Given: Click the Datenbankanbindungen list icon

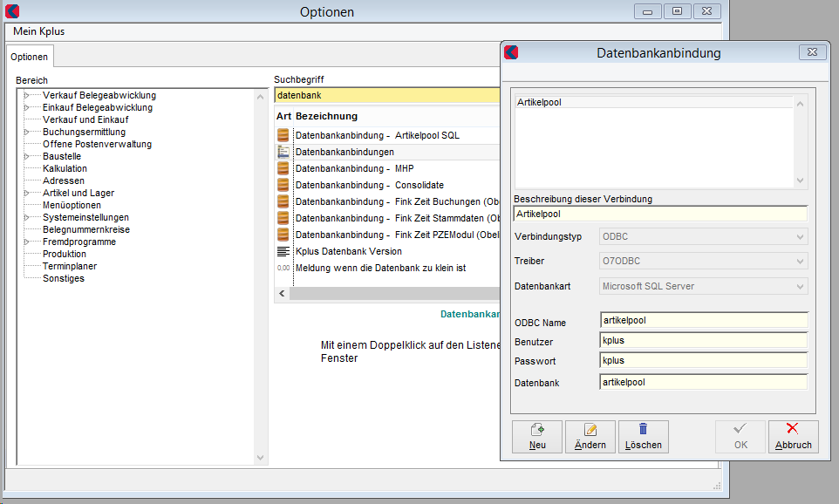Looking at the screenshot, I should 283,152.
